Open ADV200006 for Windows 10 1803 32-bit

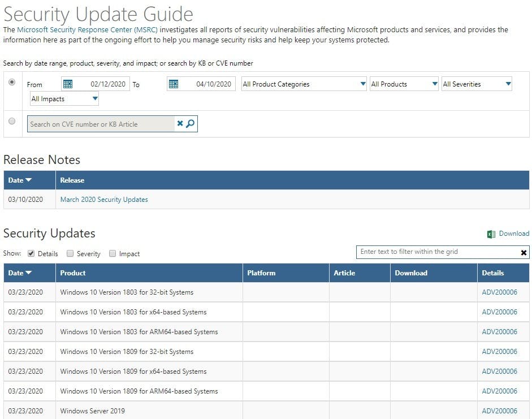coord(499,292)
